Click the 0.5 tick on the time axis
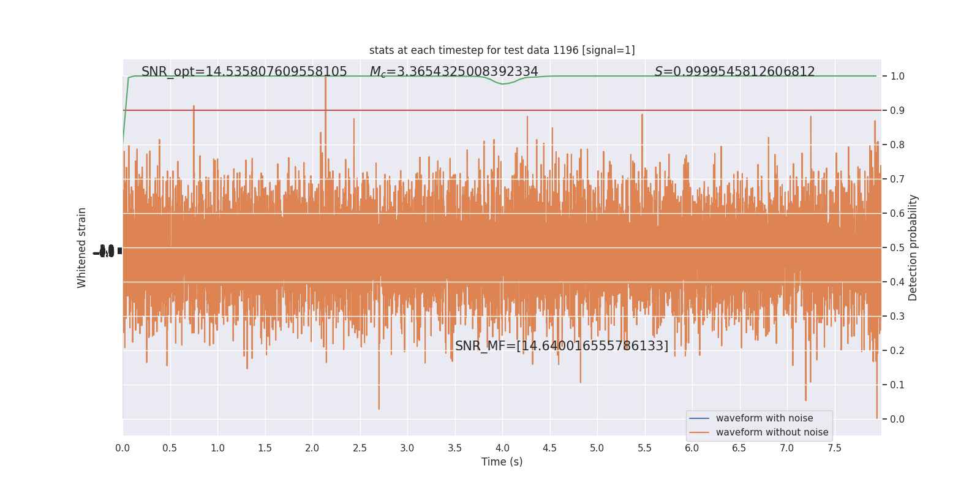Image resolution: width=980 pixels, height=490 pixels. pyautogui.click(x=170, y=448)
